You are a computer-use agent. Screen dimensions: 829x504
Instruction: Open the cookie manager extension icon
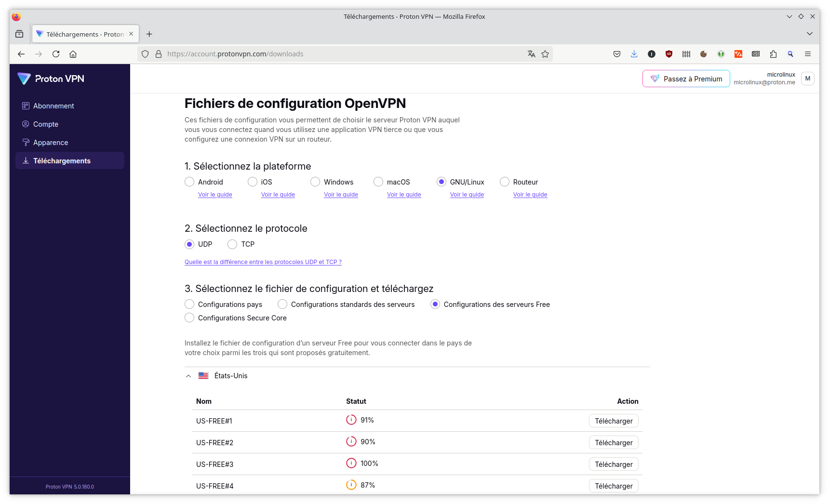pos(703,54)
